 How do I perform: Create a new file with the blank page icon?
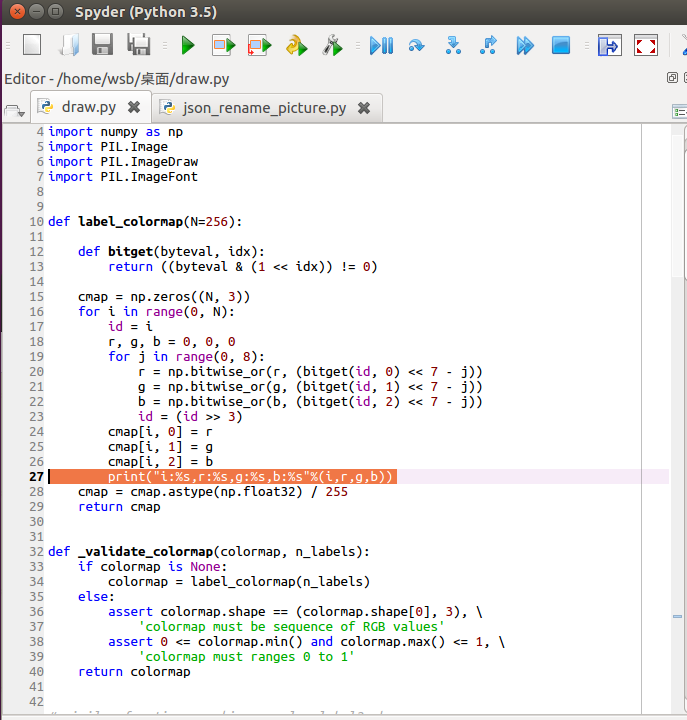click(32, 45)
